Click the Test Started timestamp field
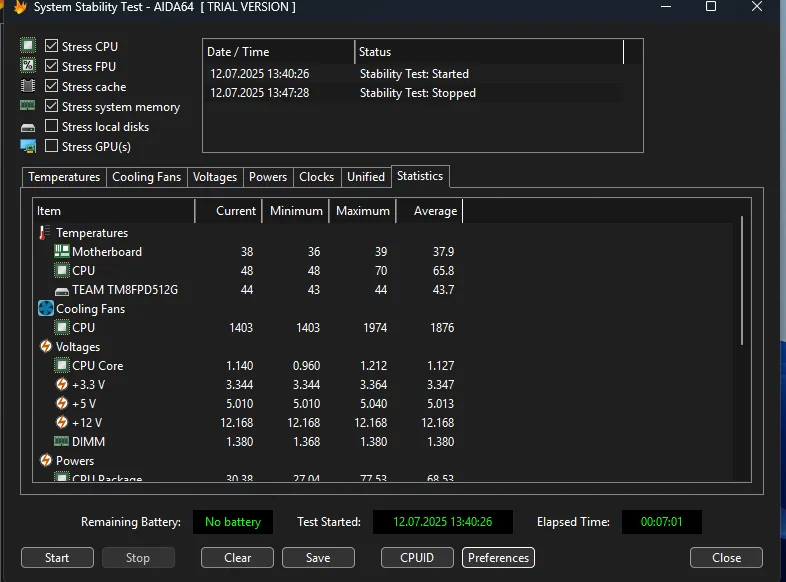The image size is (786, 582). click(x=443, y=522)
